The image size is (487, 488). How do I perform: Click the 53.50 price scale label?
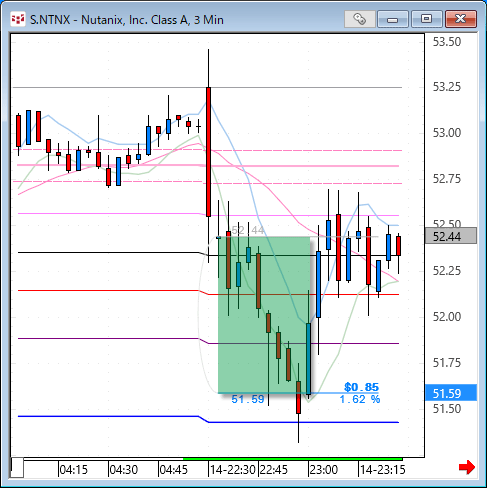[447, 42]
